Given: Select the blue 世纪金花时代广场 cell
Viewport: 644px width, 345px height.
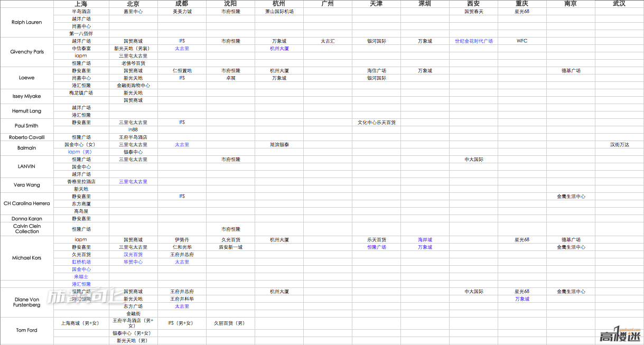Looking at the screenshot, I should tap(474, 41).
